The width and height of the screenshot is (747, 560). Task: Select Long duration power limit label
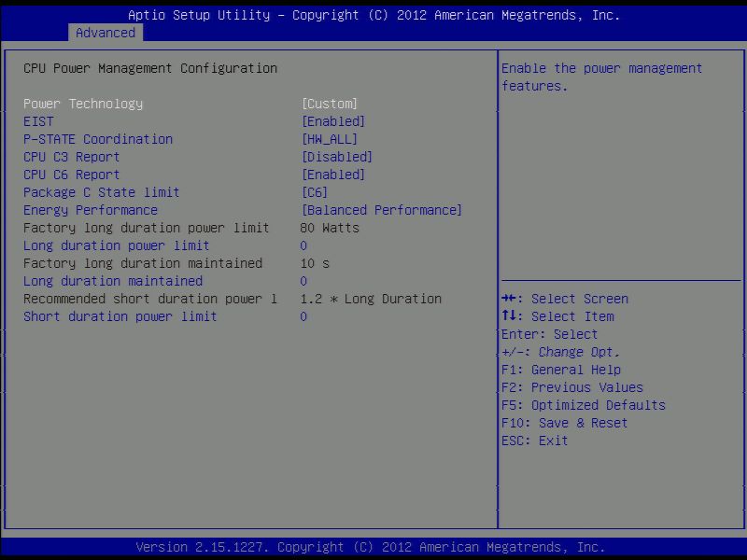pos(116,245)
